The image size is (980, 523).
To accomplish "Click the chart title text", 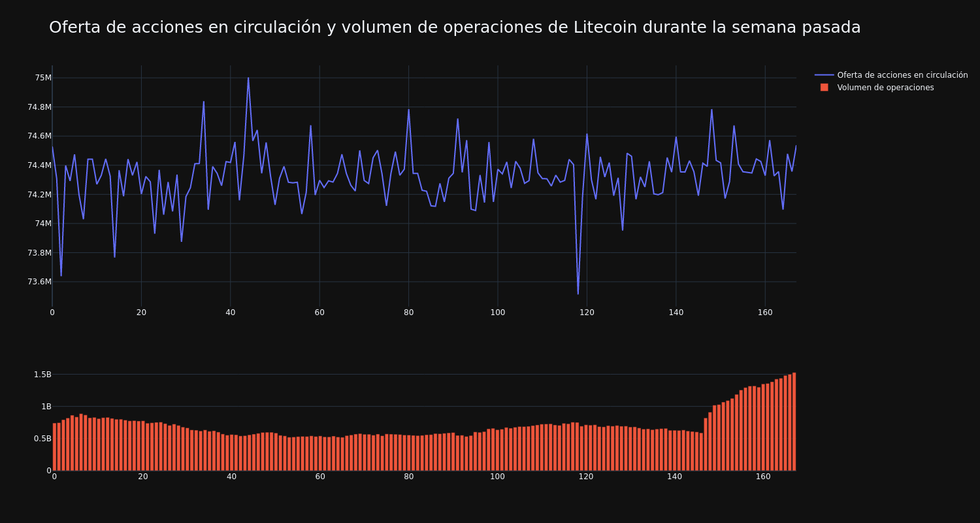I will [455, 27].
